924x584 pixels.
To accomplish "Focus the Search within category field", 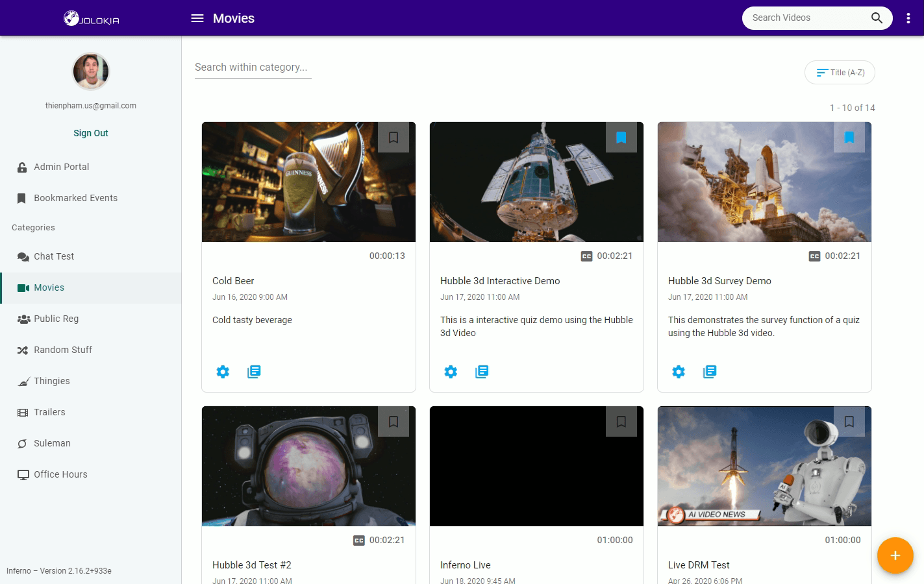I will click(253, 67).
